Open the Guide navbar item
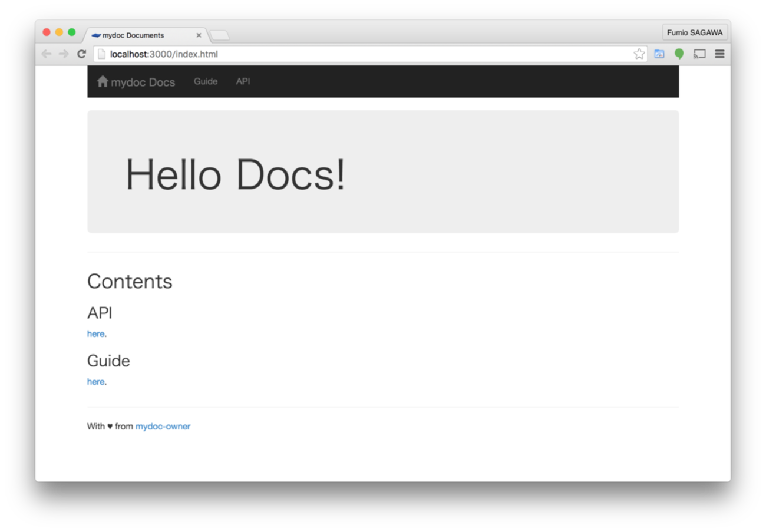Image resolution: width=766 pixels, height=532 pixels. [206, 81]
